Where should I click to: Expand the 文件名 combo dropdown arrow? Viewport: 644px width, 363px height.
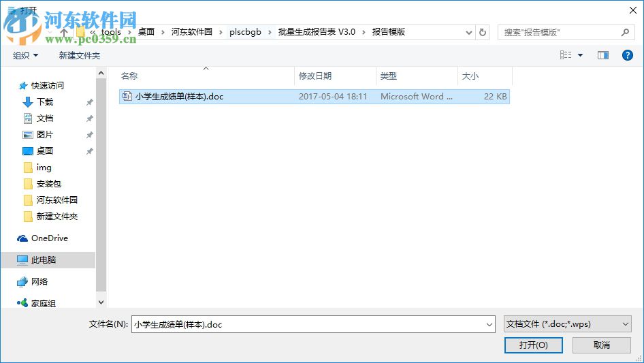(489, 324)
